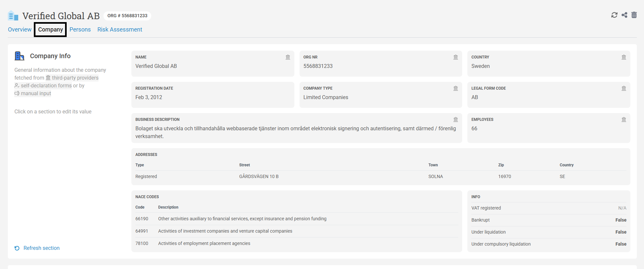
Task: Click NACE code 64991
Action: pos(142,231)
